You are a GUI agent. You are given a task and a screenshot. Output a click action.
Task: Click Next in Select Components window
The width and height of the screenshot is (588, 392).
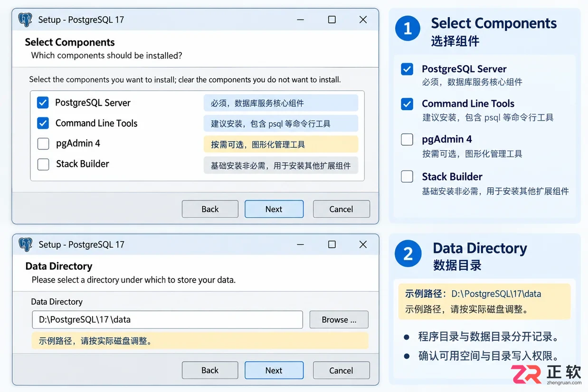(x=274, y=209)
